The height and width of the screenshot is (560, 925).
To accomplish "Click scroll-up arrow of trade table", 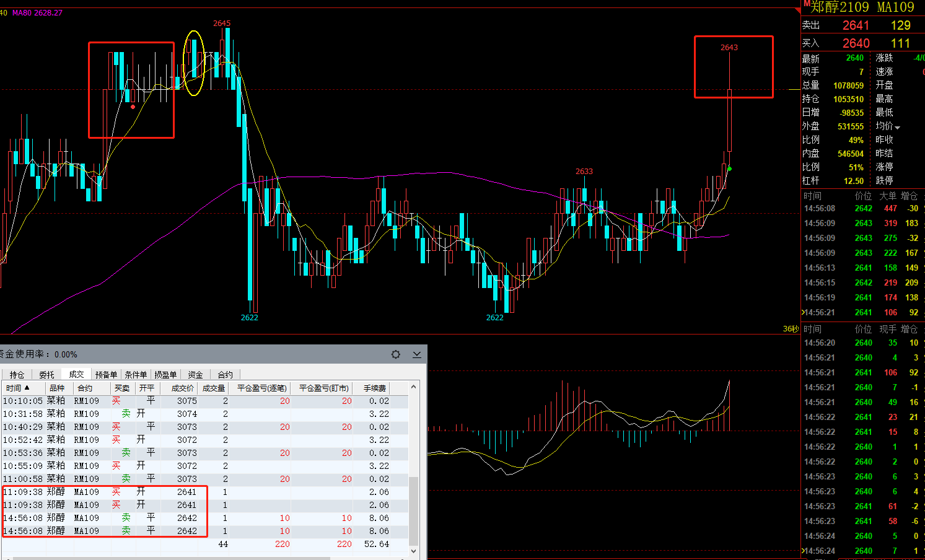I will click(413, 387).
